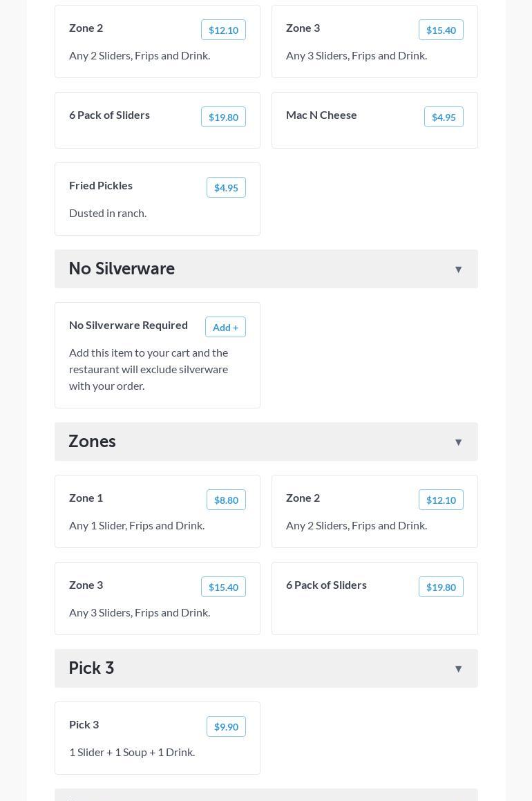Click $12.10 for Zone 2 in Zones section
The image size is (532, 801).
(441, 500)
